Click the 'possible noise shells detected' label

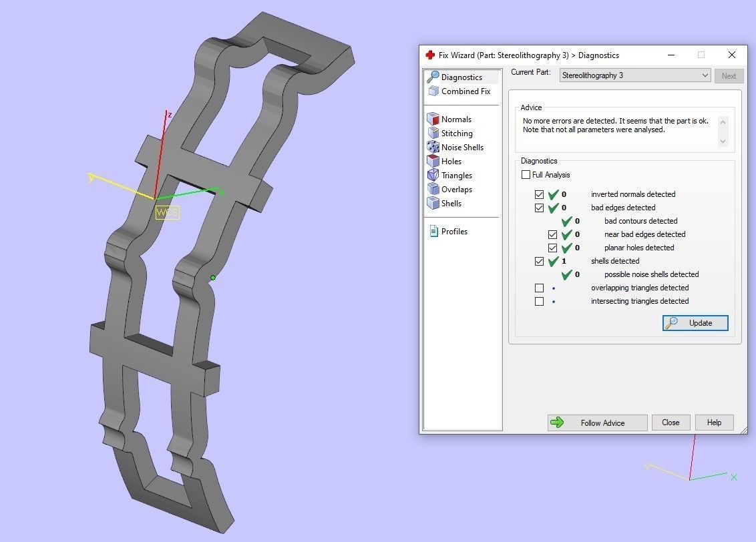pyautogui.click(x=651, y=274)
